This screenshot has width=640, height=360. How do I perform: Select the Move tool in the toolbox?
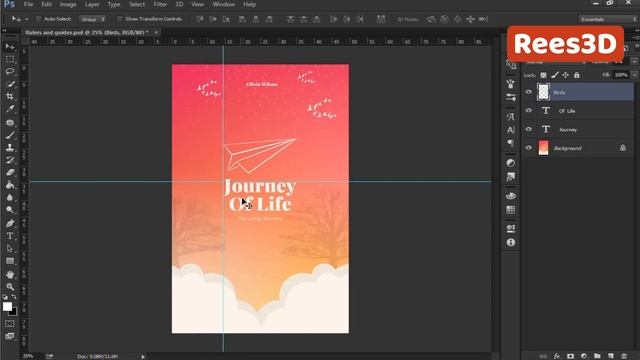10,47
